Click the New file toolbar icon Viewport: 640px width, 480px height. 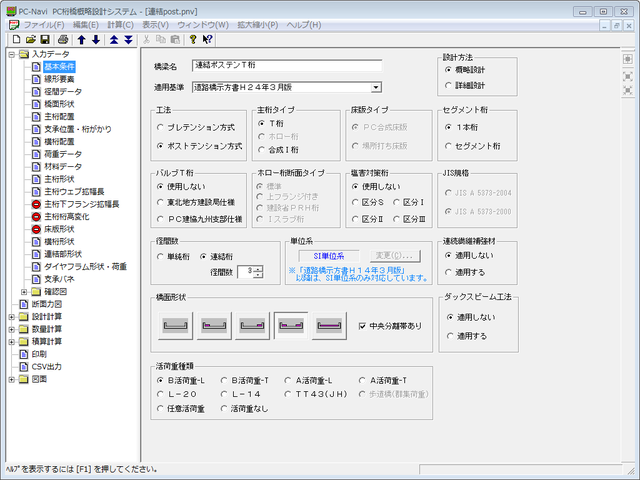tap(17, 39)
